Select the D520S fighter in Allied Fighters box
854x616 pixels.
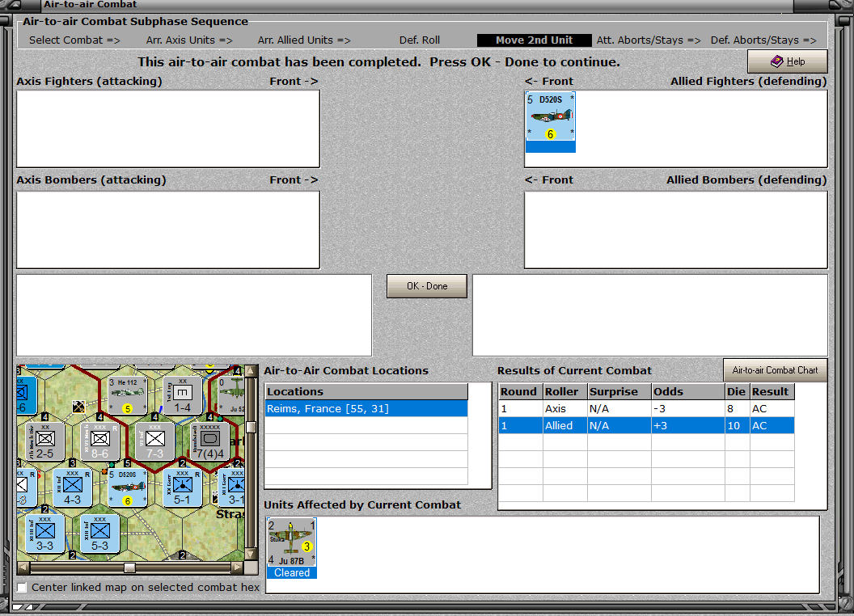[550, 121]
